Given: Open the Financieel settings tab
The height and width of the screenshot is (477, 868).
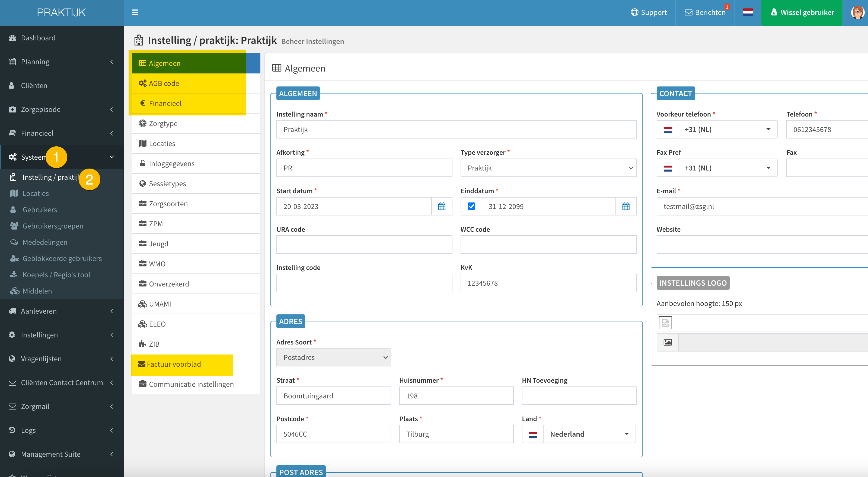Looking at the screenshot, I should 196,103.
